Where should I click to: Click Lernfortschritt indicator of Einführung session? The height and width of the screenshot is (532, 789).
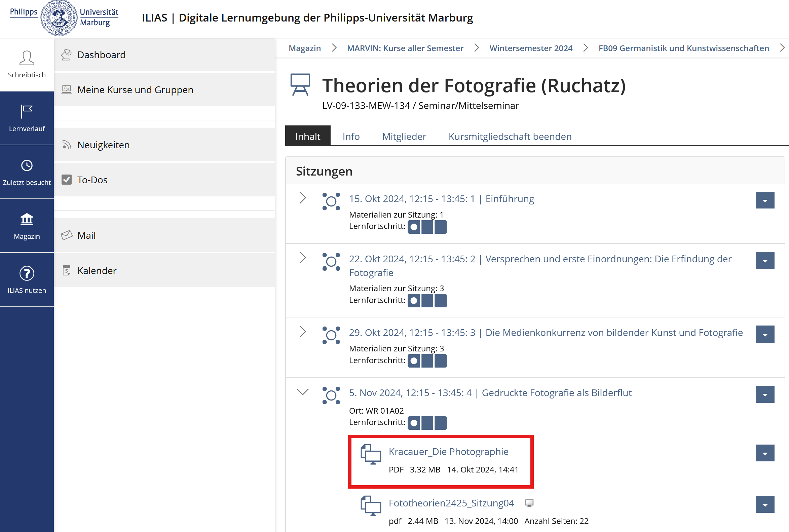(427, 227)
